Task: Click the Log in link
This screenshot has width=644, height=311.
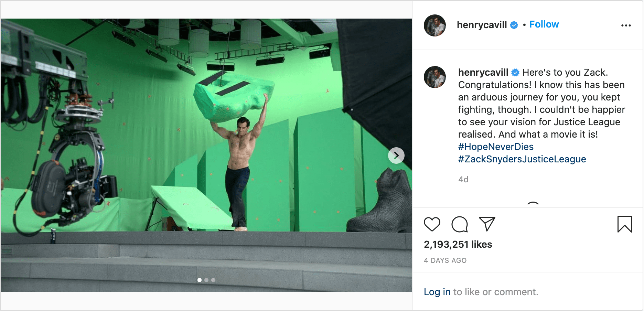Action: tap(437, 292)
